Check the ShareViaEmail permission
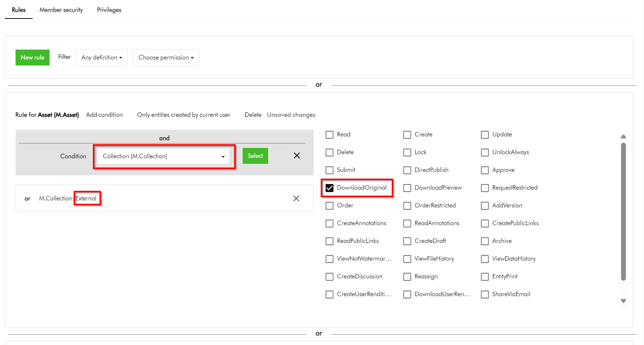The width and height of the screenshot is (644, 345). (485, 294)
